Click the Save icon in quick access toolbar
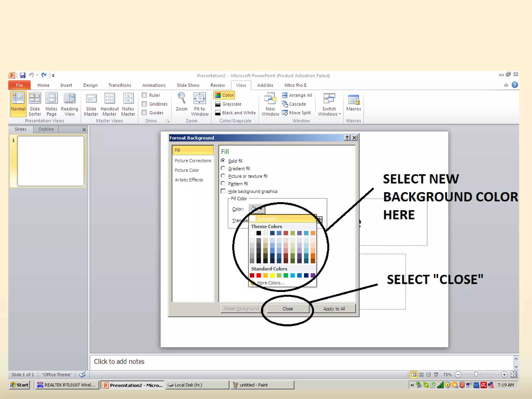Image resolution: width=532 pixels, height=399 pixels. (23, 75)
